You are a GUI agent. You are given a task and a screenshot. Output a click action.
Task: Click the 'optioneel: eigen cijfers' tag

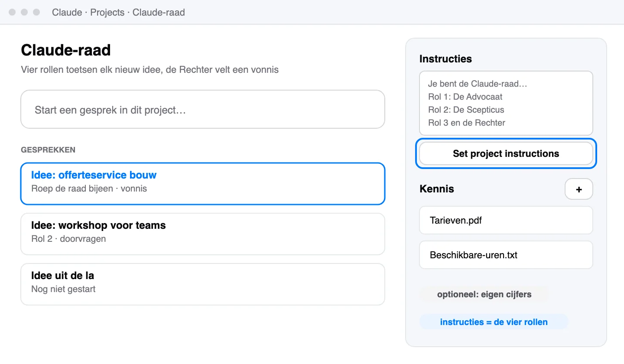pyautogui.click(x=484, y=294)
